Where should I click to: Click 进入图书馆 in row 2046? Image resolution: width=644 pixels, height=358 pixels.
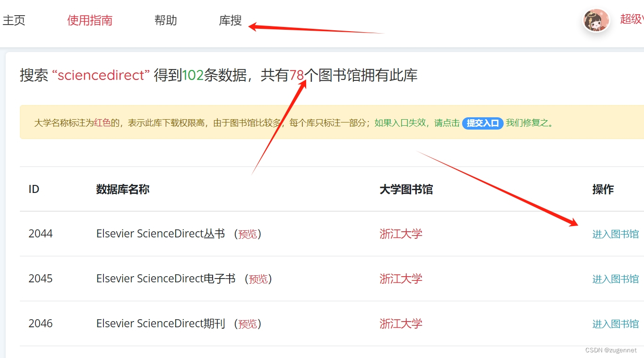click(x=616, y=323)
